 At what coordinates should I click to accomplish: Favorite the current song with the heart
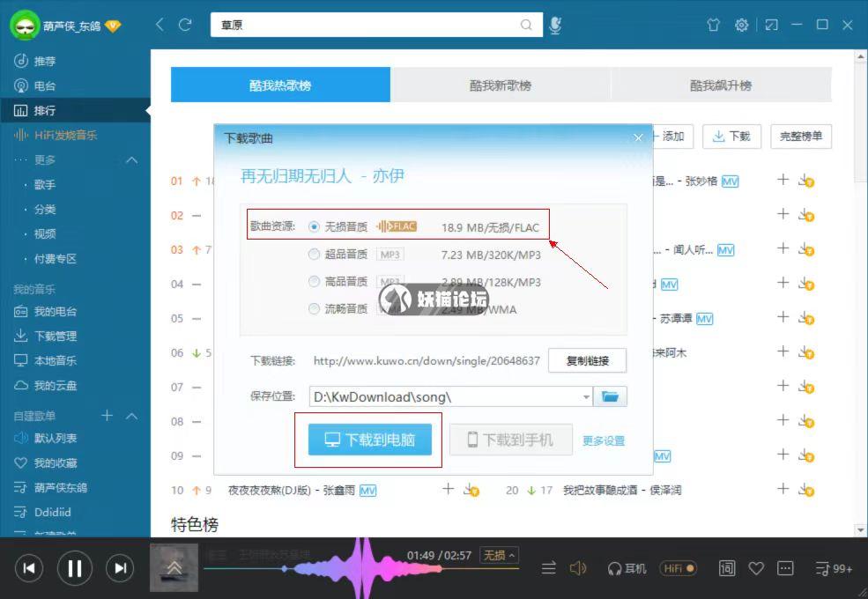(756, 568)
